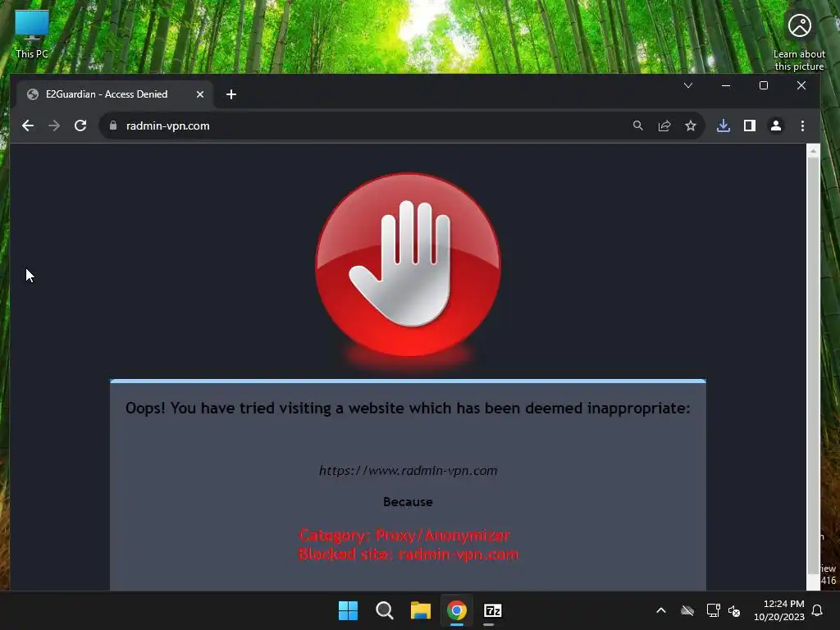Open the tab search dropdown chevron
The image size is (840, 630).
click(x=688, y=85)
